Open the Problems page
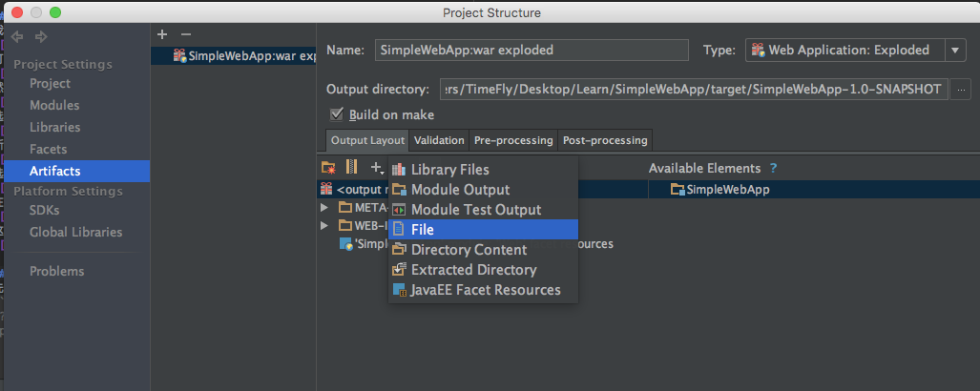Viewport: 980px width, 391px height. point(57,271)
